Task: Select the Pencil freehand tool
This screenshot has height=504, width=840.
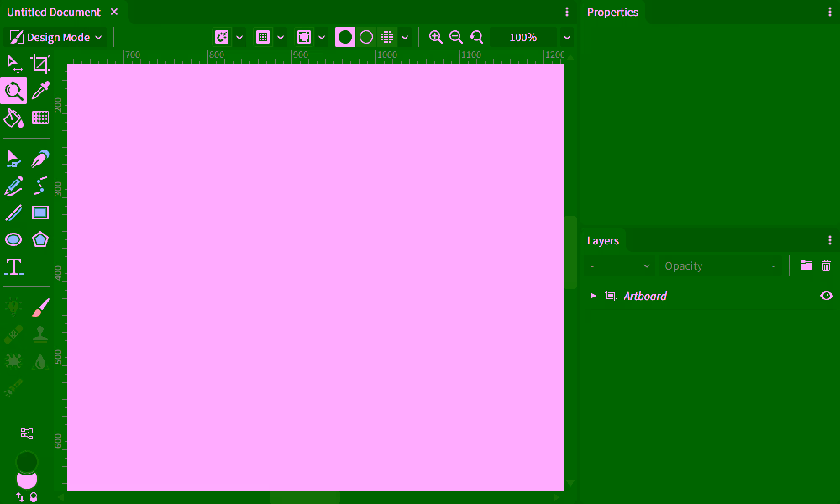Action: [13, 186]
